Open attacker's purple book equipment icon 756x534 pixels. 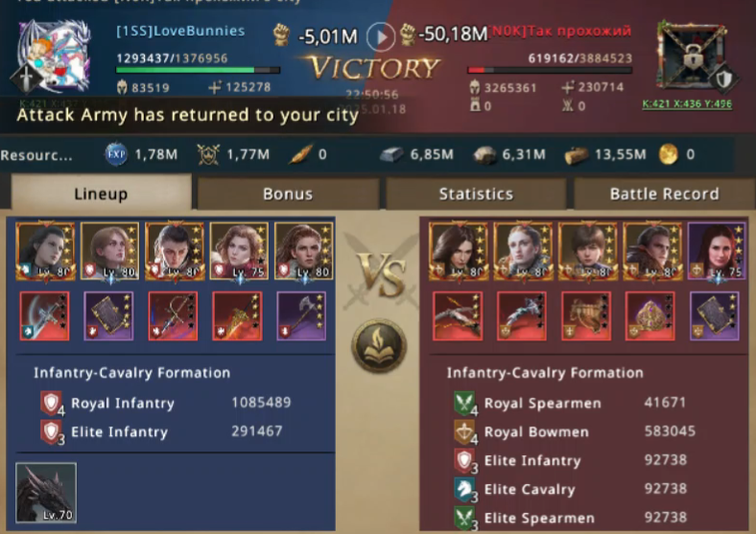click(109, 316)
